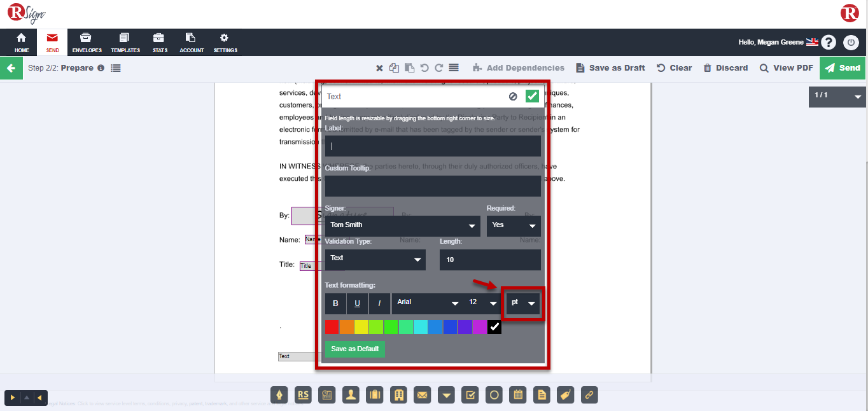Toggle Bold text formatting
The image size is (868, 411).
335,303
